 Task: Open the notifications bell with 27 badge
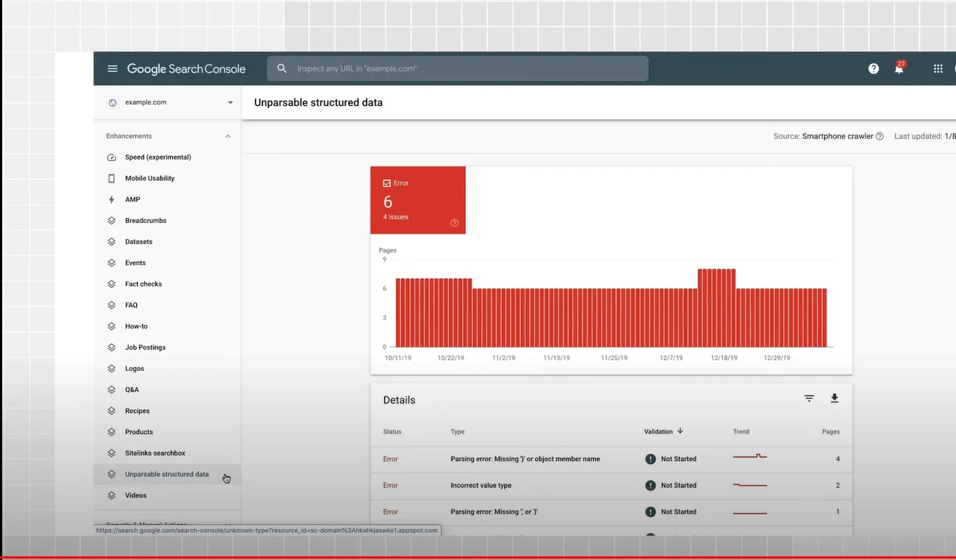[899, 68]
